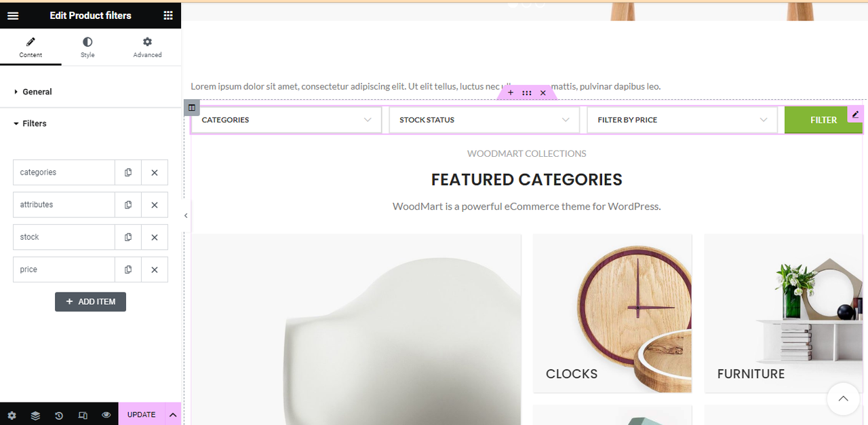The height and width of the screenshot is (425, 868).
Task: Open the Stock Status dropdown
Action: tap(484, 119)
